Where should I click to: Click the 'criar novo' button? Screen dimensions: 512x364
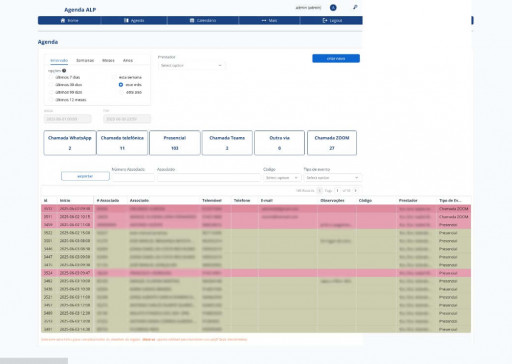(336, 59)
